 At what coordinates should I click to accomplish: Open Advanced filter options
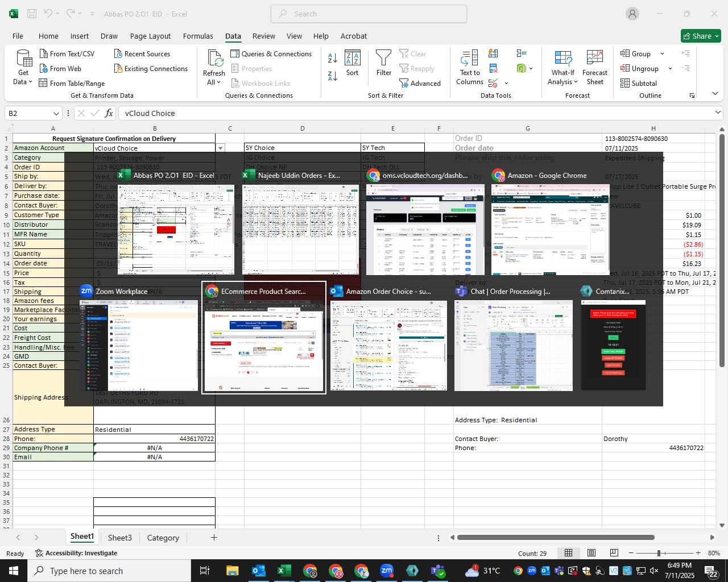click(x=420, y=83)
